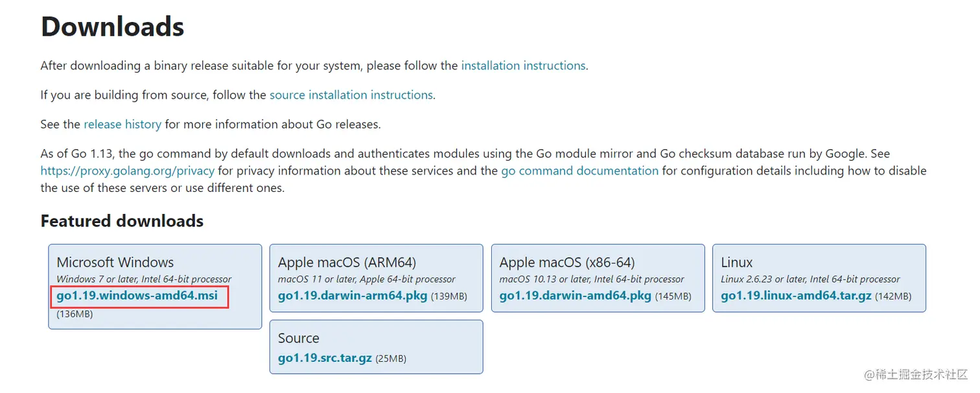The image size is (980, 393).
Task: Visit the proxy.golang.org privacy URL
Action: pyautogui.click(x=127, y=171)
